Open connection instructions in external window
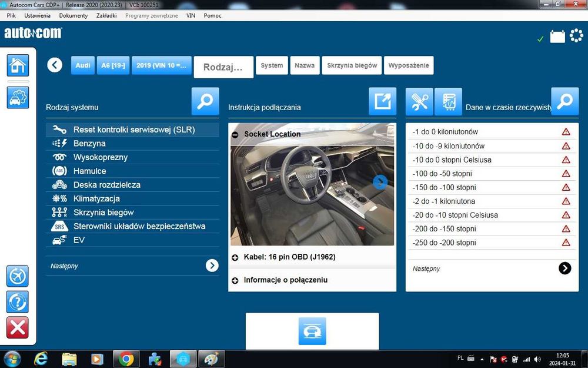Viewport: 588px width, 368px height. click(x=383, y=101)
